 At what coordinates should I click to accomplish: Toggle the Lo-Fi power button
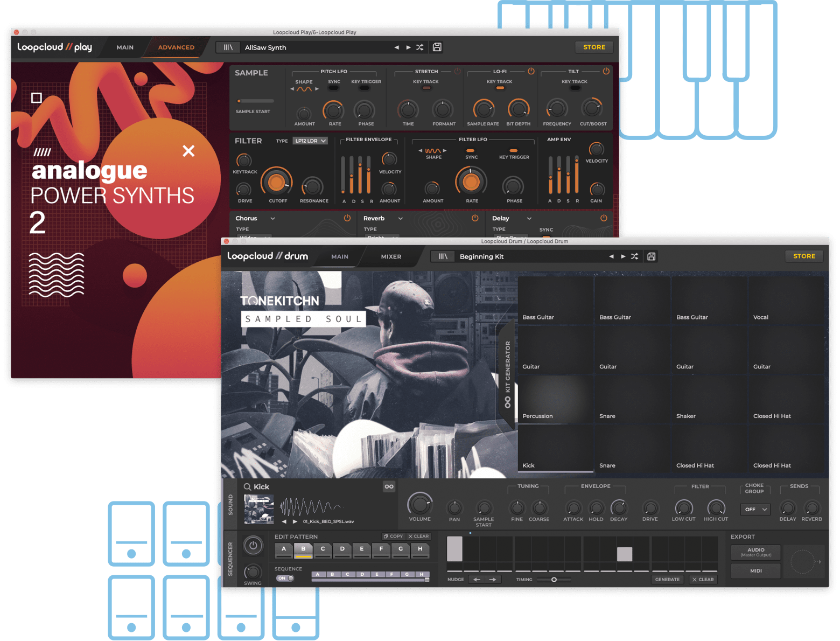[x=531, y=71]
